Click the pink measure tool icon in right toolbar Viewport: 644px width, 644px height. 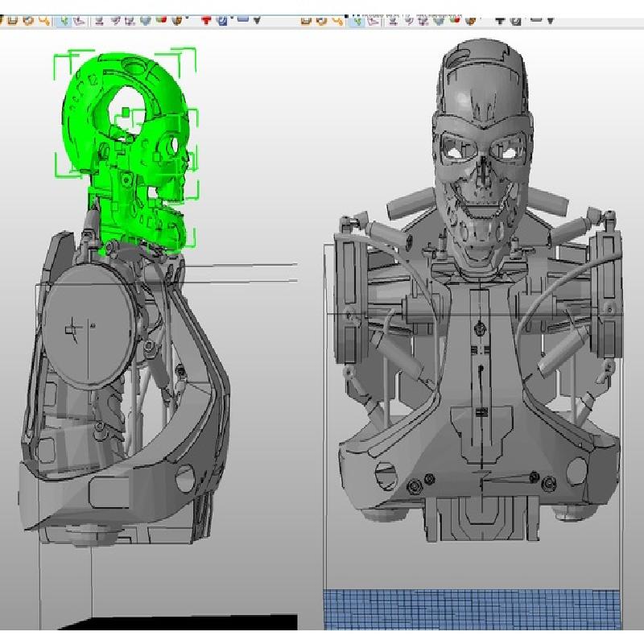[x=373, y=22]
